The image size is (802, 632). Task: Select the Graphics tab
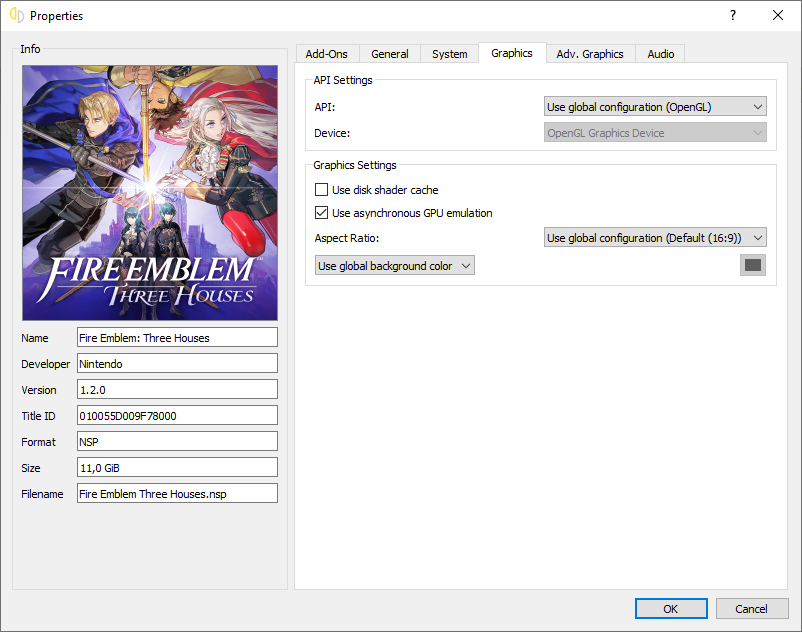tap(512, 53)
